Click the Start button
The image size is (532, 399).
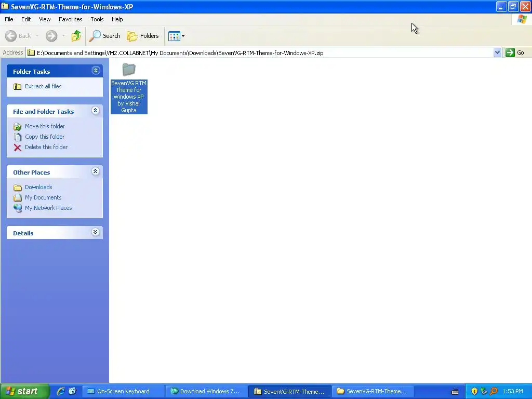pyautogui.click(x=24, y=391)
